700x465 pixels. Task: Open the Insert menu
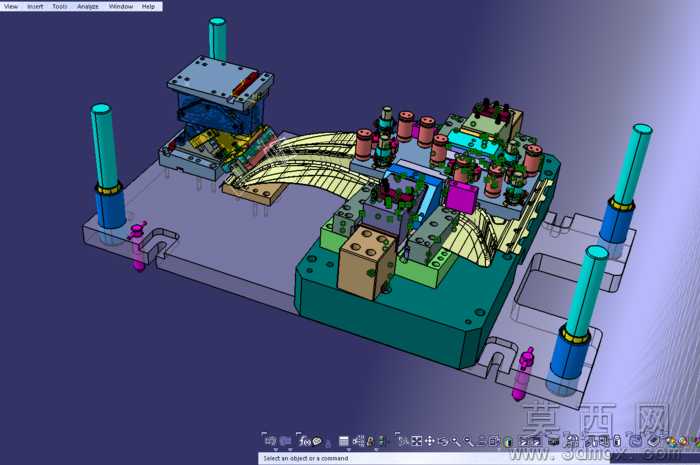(35, 6)
